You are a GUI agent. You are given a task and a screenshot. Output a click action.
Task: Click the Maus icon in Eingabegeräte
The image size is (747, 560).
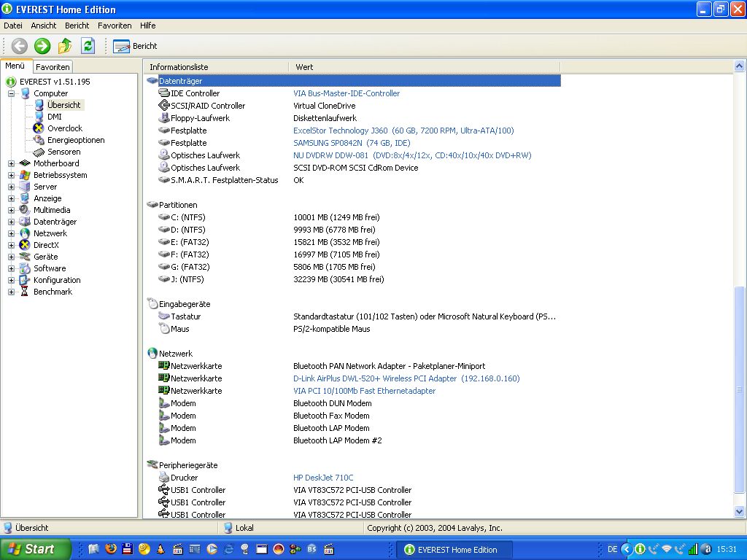[x=164, y=329]
